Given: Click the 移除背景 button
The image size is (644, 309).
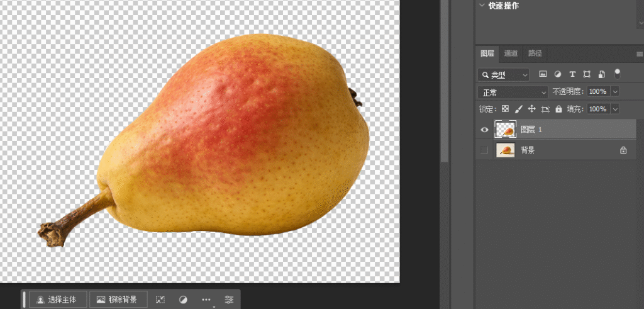Looking at the screenshot, I should tap(118, 300).
